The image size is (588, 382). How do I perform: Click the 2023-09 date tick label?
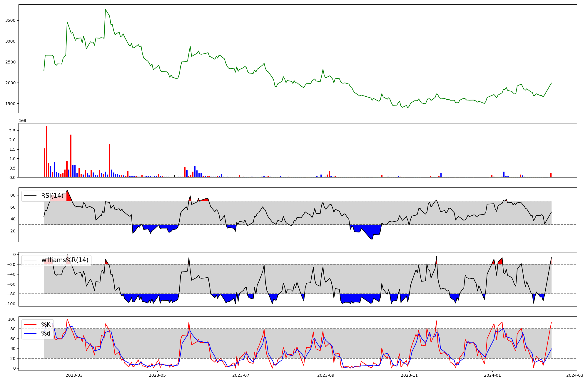(x=326, y=375)
